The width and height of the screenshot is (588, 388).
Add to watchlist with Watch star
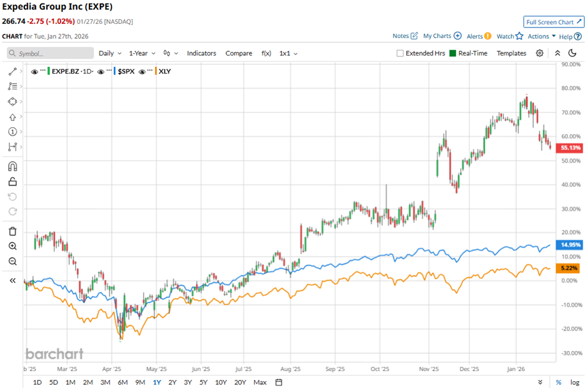509,36
